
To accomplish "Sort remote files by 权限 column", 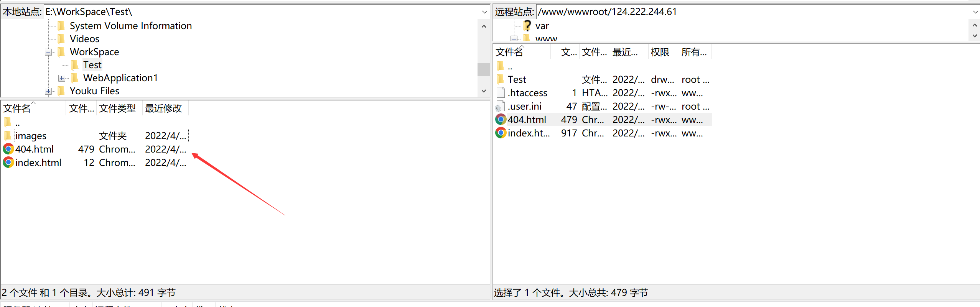I will pos(664,52).
